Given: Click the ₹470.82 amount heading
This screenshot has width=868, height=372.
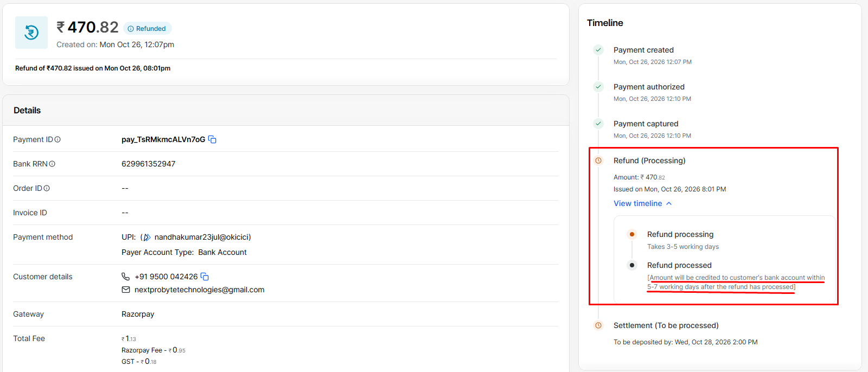Looking at the screenshot, I should coord(88,27).
